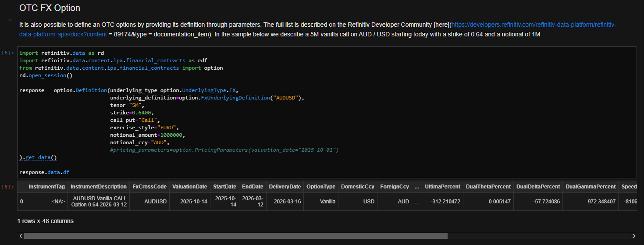Click the AUDUSD Vanilla CALL description cell
Image resolution: width=644 pixels, height=245 pixels.
click(x=99, y=202)
